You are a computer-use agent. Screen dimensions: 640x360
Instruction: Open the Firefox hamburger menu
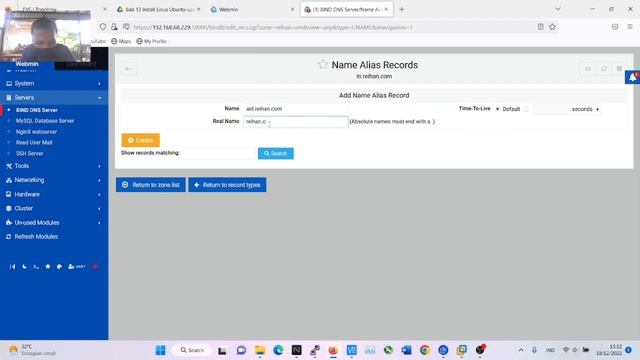tap(630, 27)
